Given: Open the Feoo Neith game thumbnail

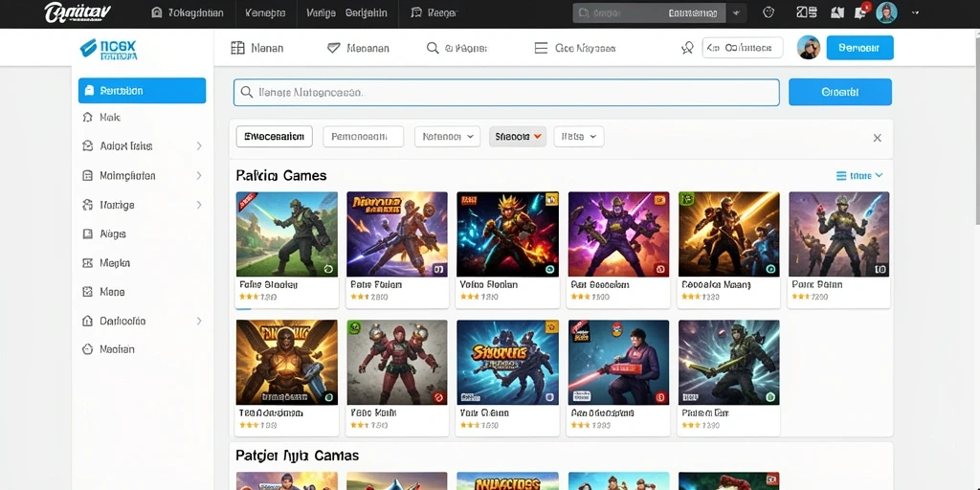Looking at the screenshot, I should pos(397,363).
